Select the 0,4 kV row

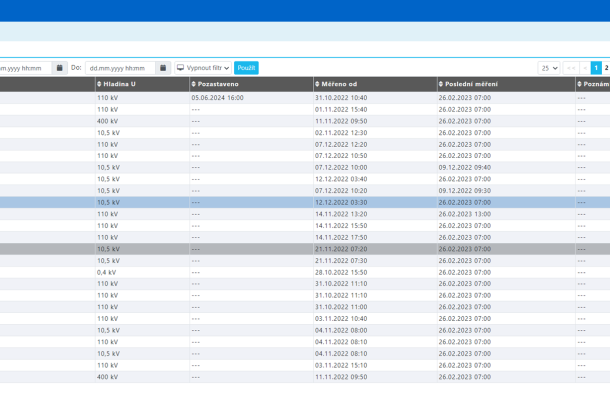(x=106, y=272)
